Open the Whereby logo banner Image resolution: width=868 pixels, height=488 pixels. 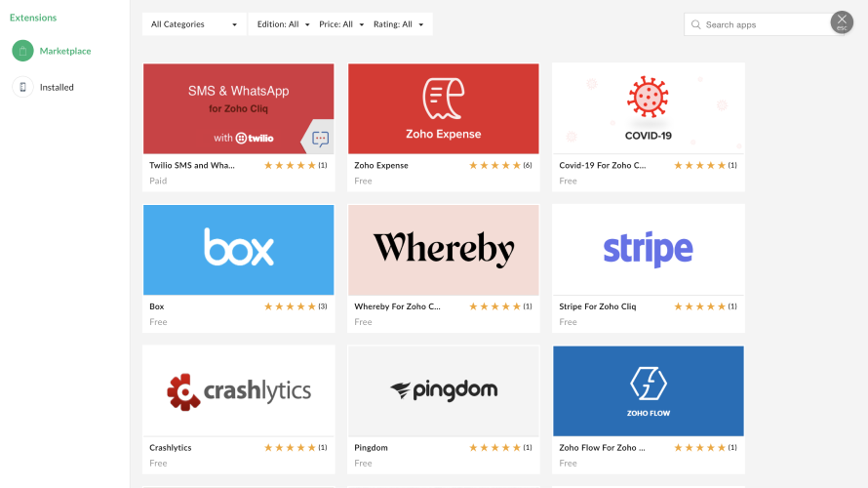pos(444,250)
